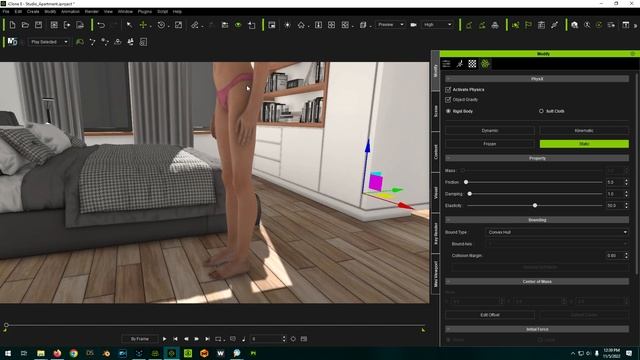Collapse the PhysX section header
The image size is (640, 360).
pos(537,79)
